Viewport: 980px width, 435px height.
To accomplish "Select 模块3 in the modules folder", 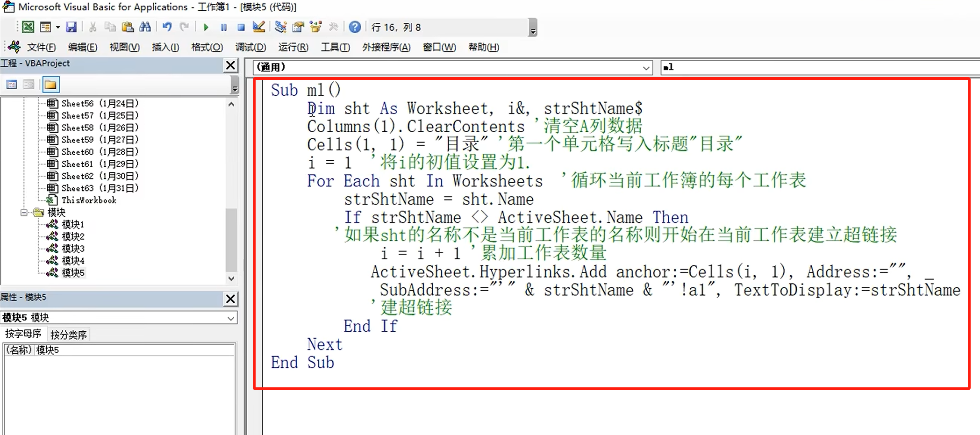I will point(73,249).
